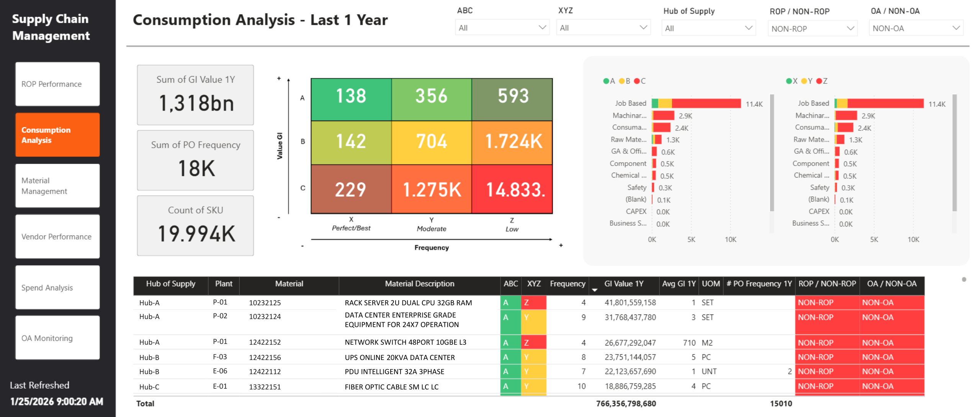Open the ROP / NON-ROP slicer dropdown
The width and height of the screenshot is (980, 417).
click(813, 28)
